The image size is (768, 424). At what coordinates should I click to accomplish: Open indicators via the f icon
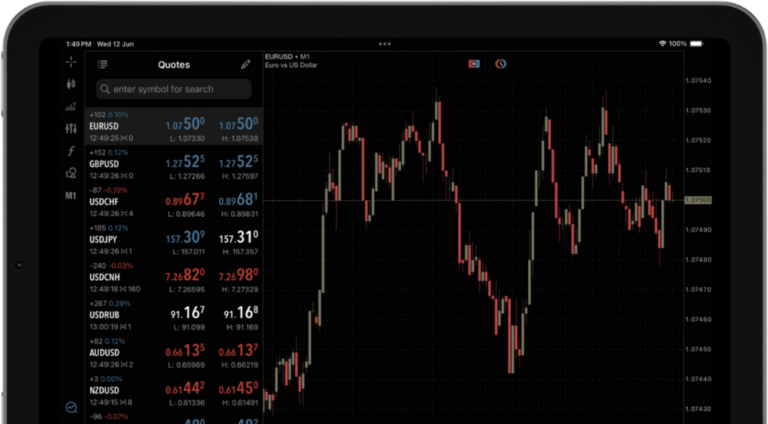pos(71,151)
